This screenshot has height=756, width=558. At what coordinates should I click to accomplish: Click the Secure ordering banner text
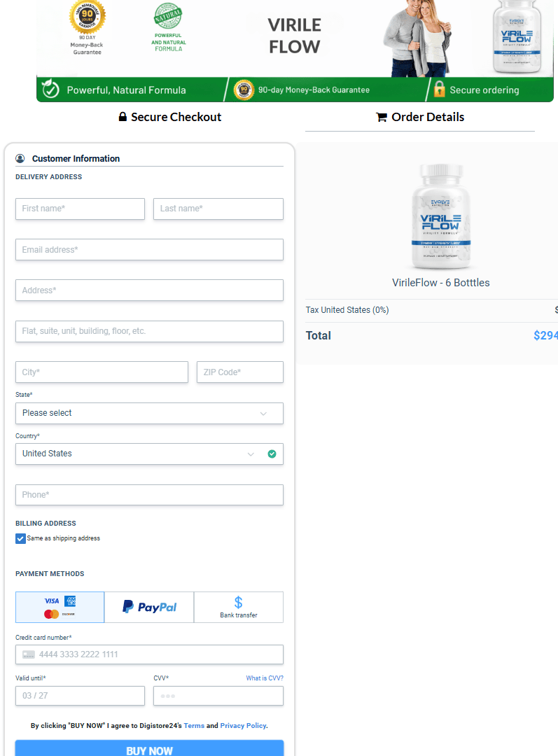pos(484,90)
